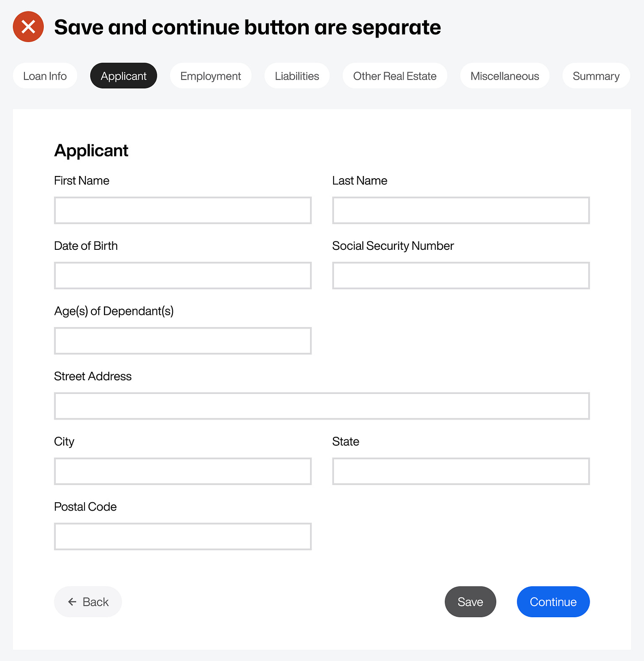Click the Back arrow icon
Screen dimensions: 644x661
[x=72, y=602]
